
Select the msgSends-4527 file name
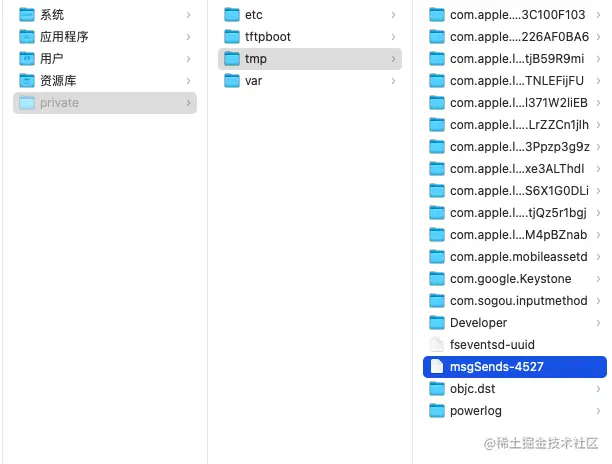tap(496, 367)
